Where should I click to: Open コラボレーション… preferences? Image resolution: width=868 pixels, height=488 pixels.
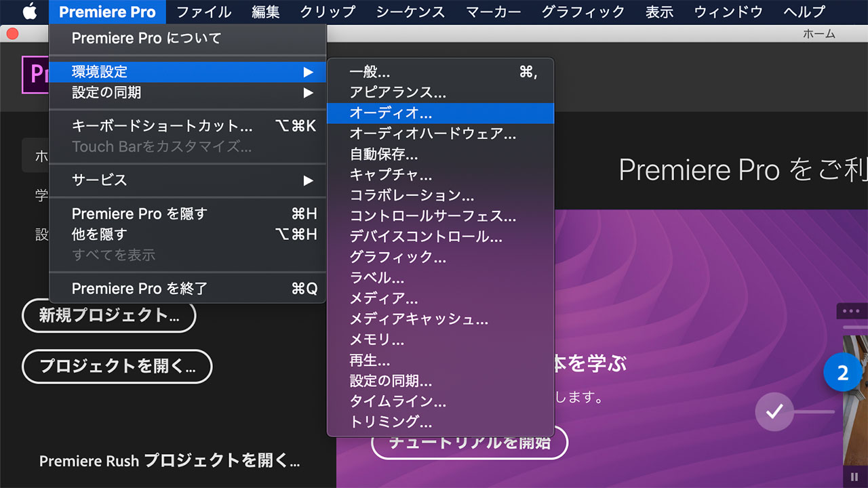(440, 195)
